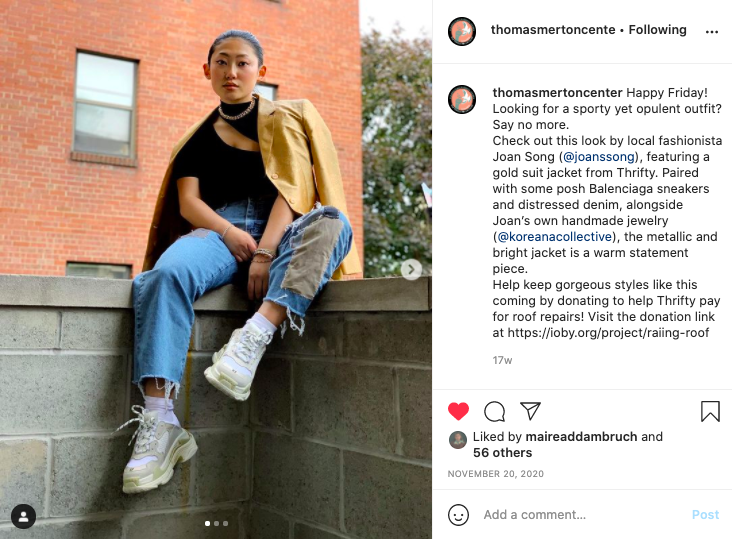Save post with bookmark icon
This screenshot has height=539, width=732.
click(710, 411)
